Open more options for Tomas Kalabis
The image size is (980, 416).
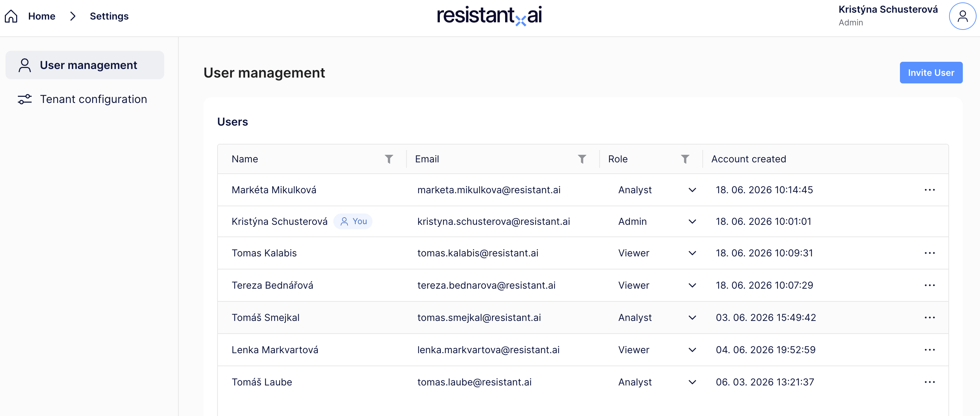[x=929, y=253]
